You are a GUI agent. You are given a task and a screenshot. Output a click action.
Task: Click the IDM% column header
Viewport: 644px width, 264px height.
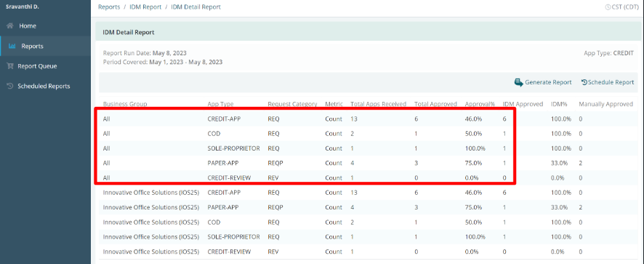pyautogui.click(x=559, y=104)
